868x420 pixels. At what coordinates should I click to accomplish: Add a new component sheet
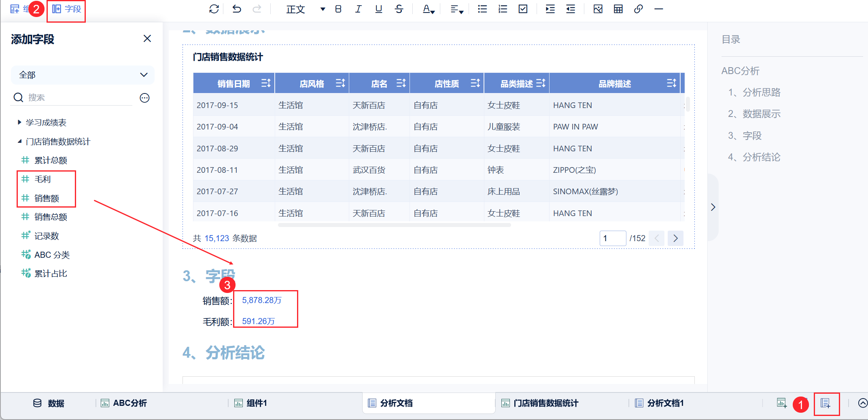click(782, 403)
